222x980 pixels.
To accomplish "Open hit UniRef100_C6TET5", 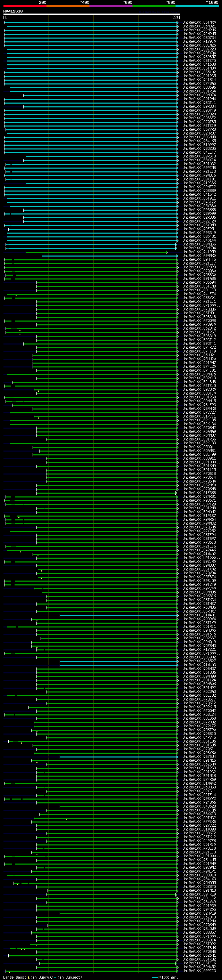I will point(199,60).
